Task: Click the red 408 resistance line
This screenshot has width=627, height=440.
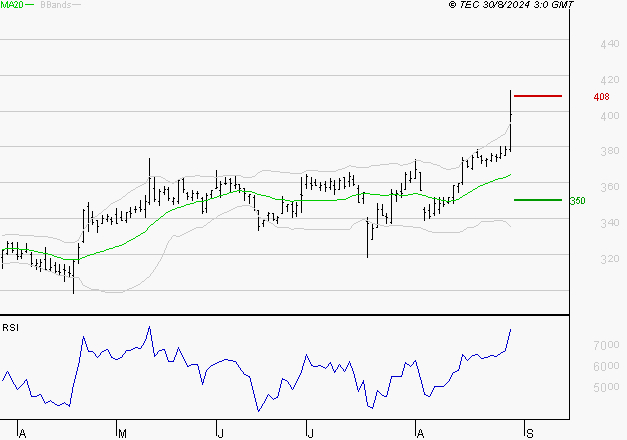Action: coord(538,96)
